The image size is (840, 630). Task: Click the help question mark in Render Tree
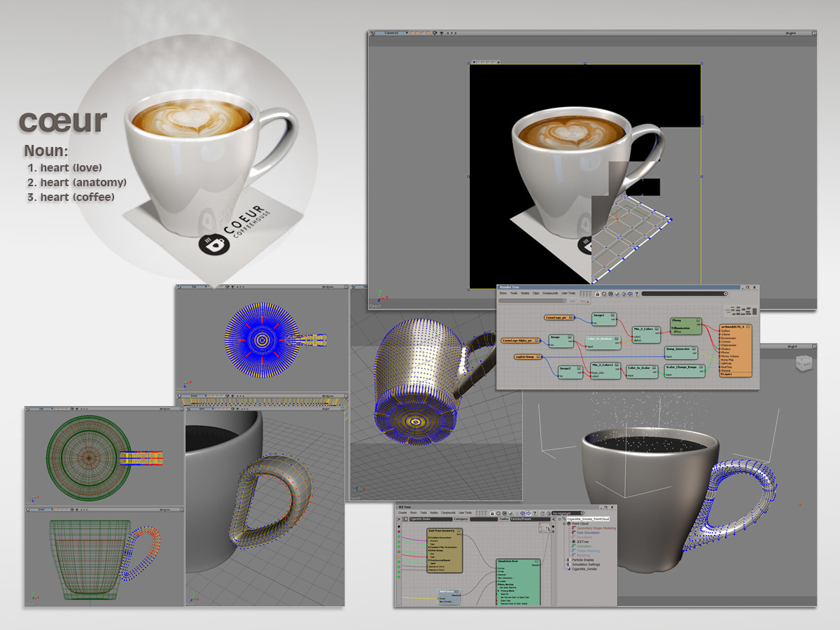(x=636, y=294)
